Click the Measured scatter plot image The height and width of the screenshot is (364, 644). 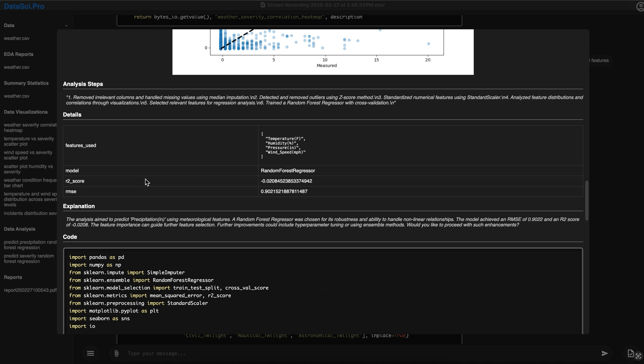(323, 52)
